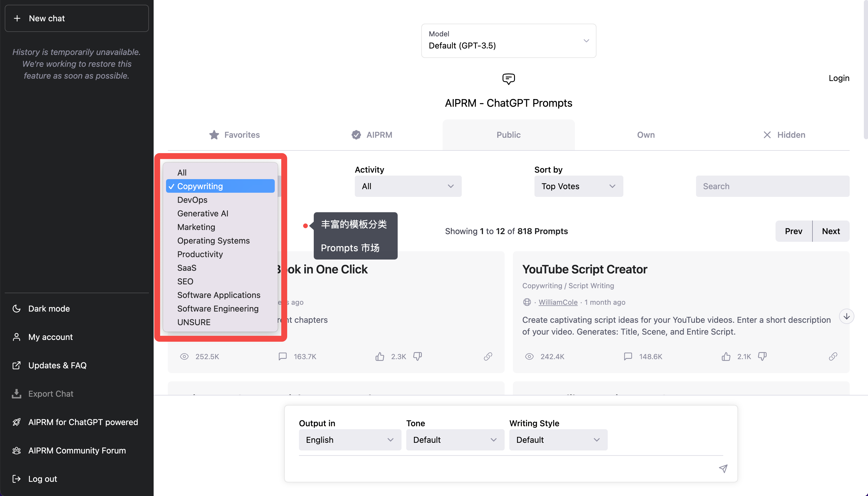Upvote the prompt with 2.3K likes

[380, 357]
